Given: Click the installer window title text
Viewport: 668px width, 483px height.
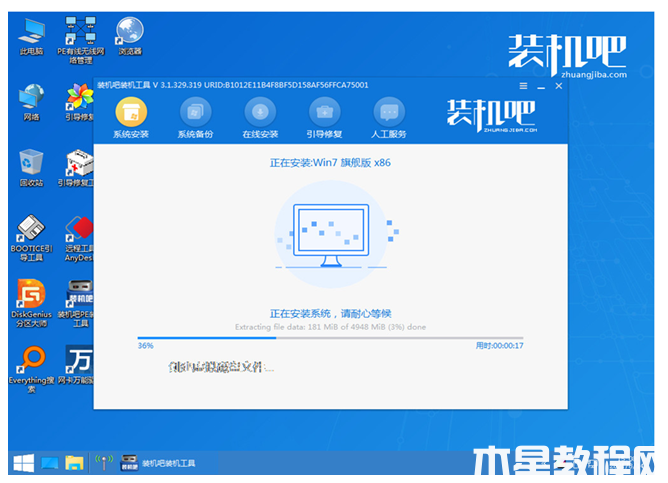Looking at the screenshot, I should 233,85.
